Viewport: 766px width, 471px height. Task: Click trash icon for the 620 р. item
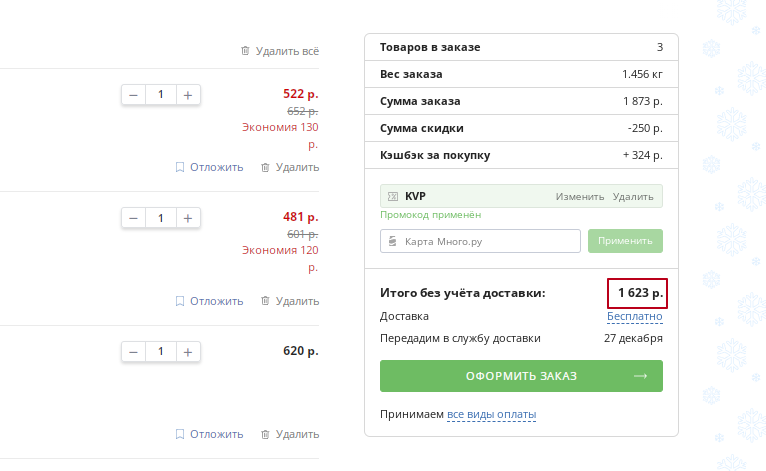pos(265,434)
